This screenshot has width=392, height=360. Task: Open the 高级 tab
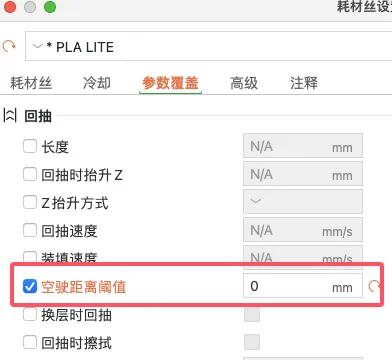244,83
